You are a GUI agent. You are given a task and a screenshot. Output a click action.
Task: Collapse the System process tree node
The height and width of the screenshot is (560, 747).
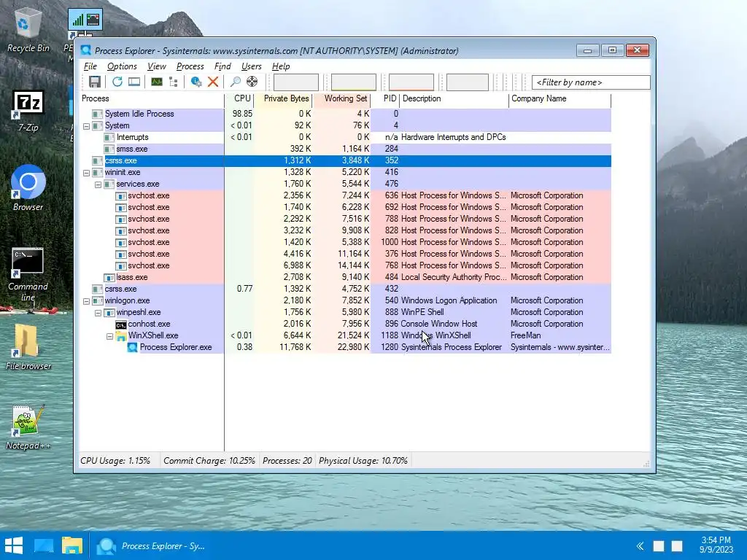(86, 126)
